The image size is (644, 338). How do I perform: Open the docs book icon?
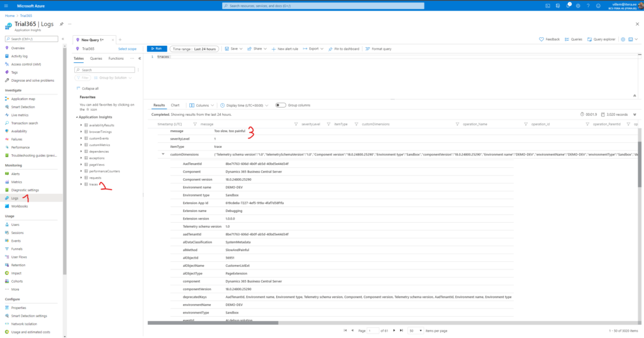tap(631, 40)
